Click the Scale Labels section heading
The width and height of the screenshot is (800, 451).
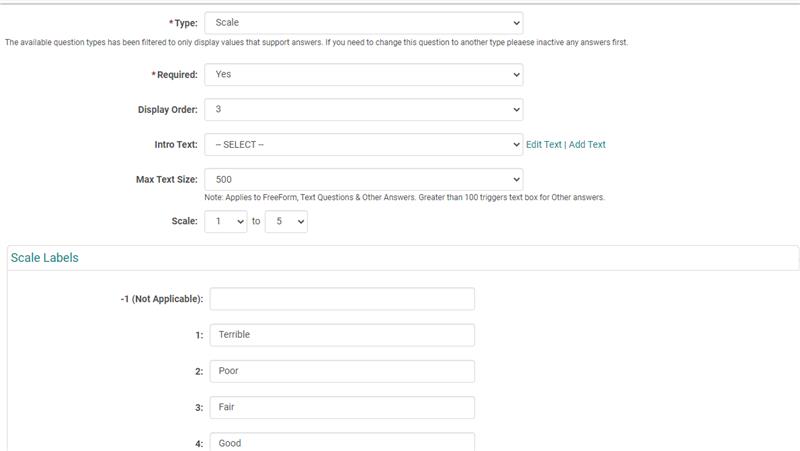[x=45, y=258]
